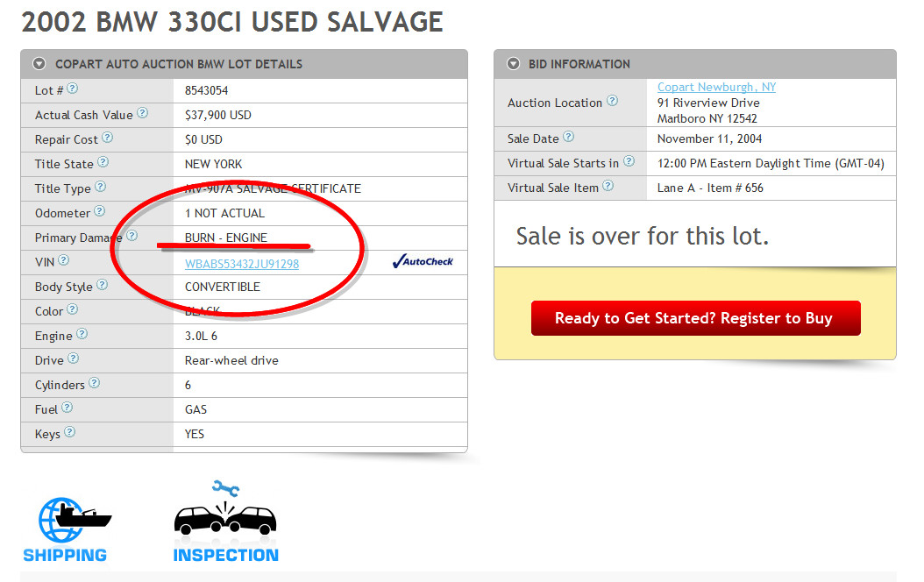
Task: Click the Sale Date help icon
Action: click(568, 137)
